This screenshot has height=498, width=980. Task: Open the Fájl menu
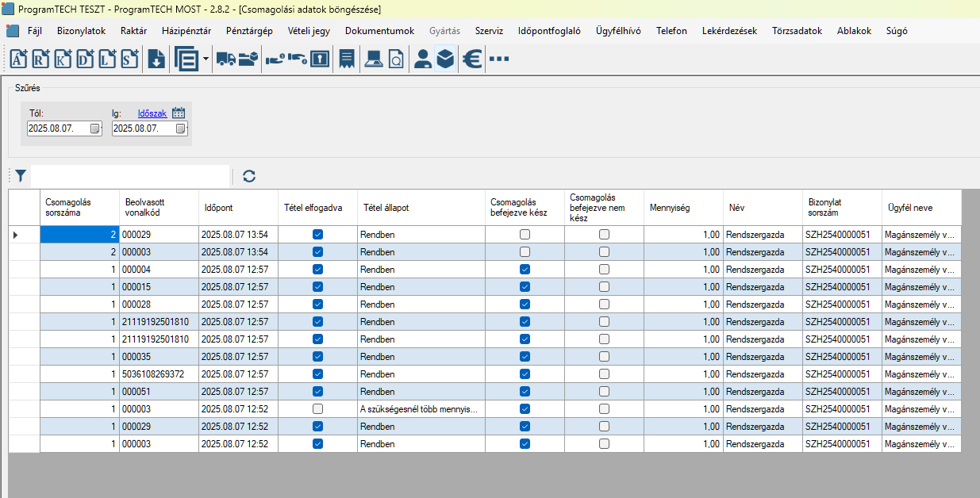tap(35, 31)
